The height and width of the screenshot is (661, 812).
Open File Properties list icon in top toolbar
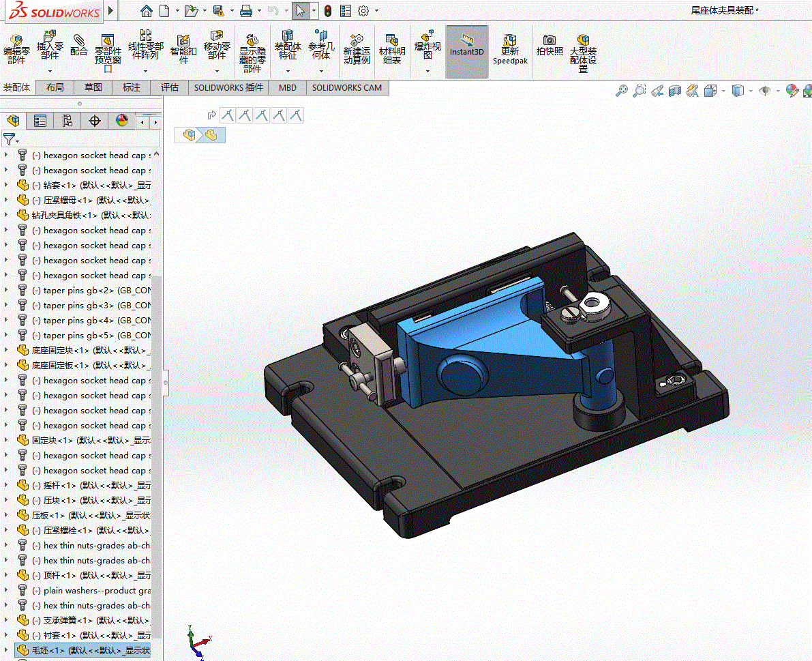pyautogui.click(x=346, y=11)
